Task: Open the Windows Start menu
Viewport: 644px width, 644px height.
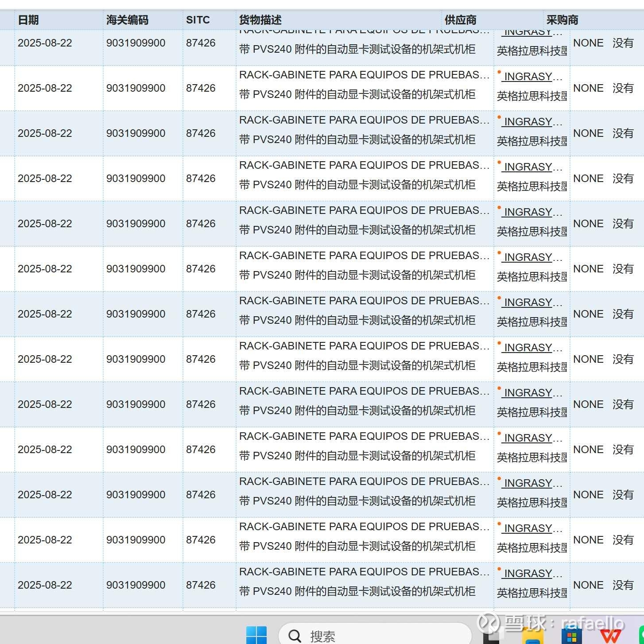Action: pyautogui.click(x=256, y=636)
